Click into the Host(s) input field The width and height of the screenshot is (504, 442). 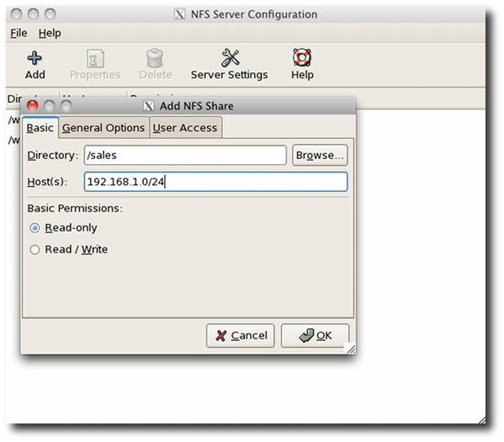click(215, 182)
